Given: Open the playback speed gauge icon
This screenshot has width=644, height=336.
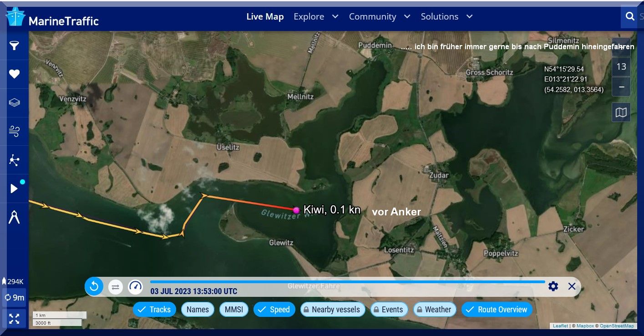Looking at the screenshot, I should 136,286.
